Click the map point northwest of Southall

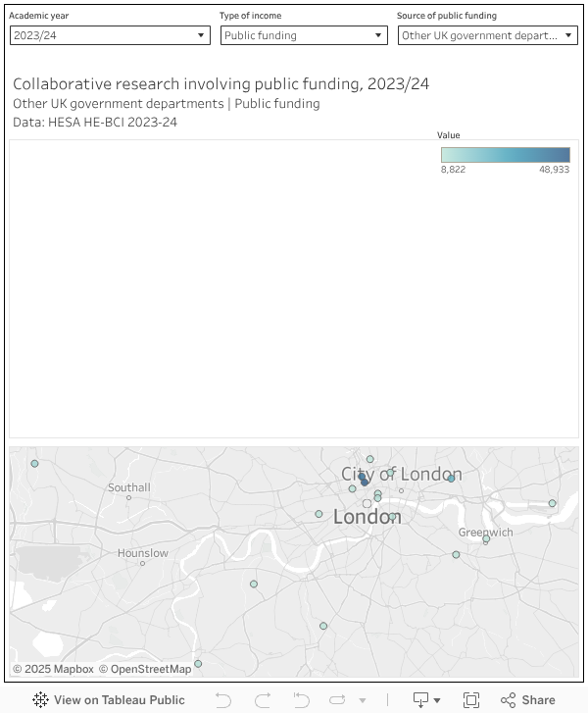tap(34, 464)
